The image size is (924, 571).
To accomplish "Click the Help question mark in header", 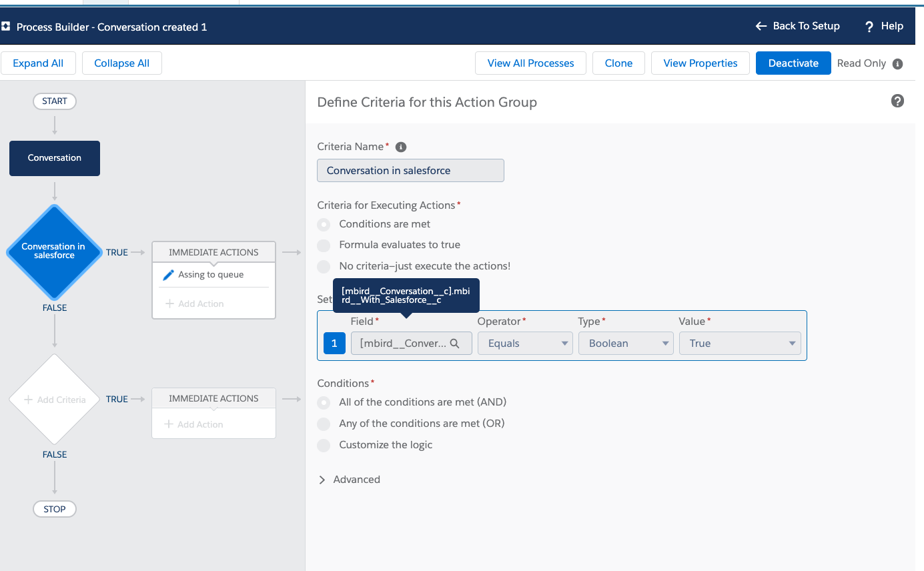I will 869,27.
